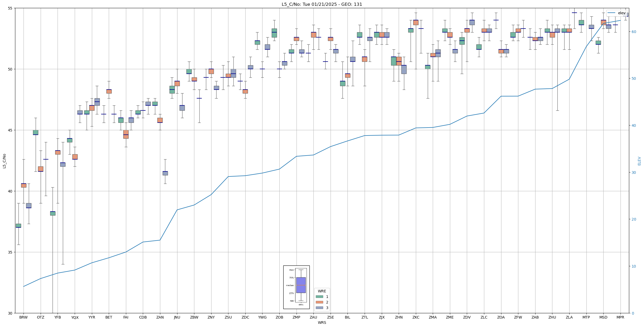644x327 pixels.
Task: Click the 10 tick on right axis
Action: (x=634, y=266)
